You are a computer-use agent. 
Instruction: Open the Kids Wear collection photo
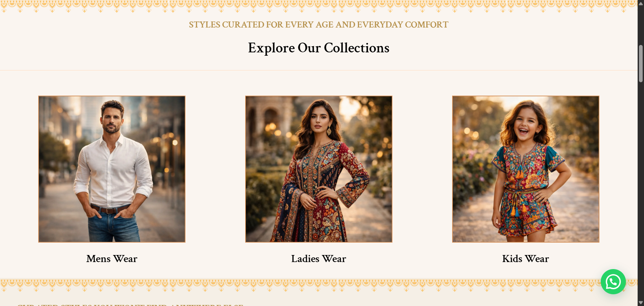tap(526, 169)
